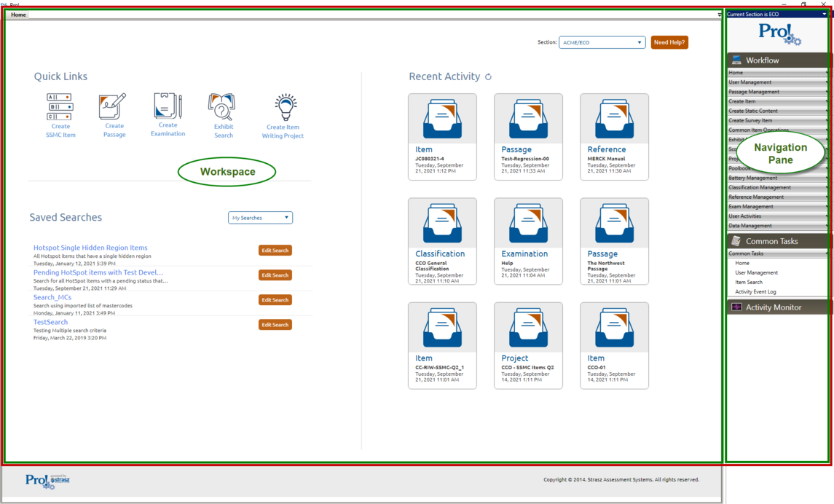The image size is (834, 504).
Task: Select Battery Management in the Workflow list
Action: 776,178
